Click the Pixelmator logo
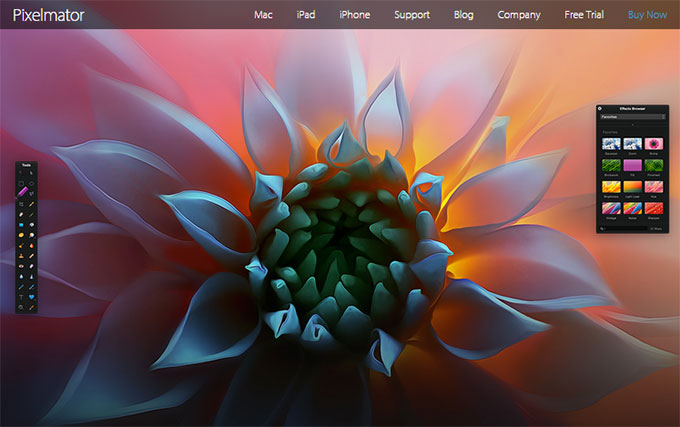The width and height of the screenshot is (680, 427). [48, 15]
